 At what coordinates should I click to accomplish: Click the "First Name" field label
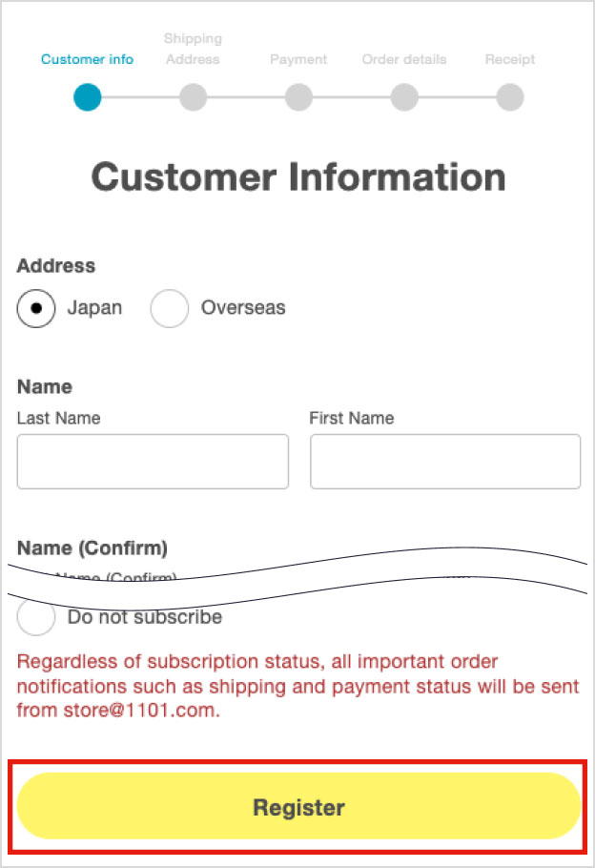351,418
